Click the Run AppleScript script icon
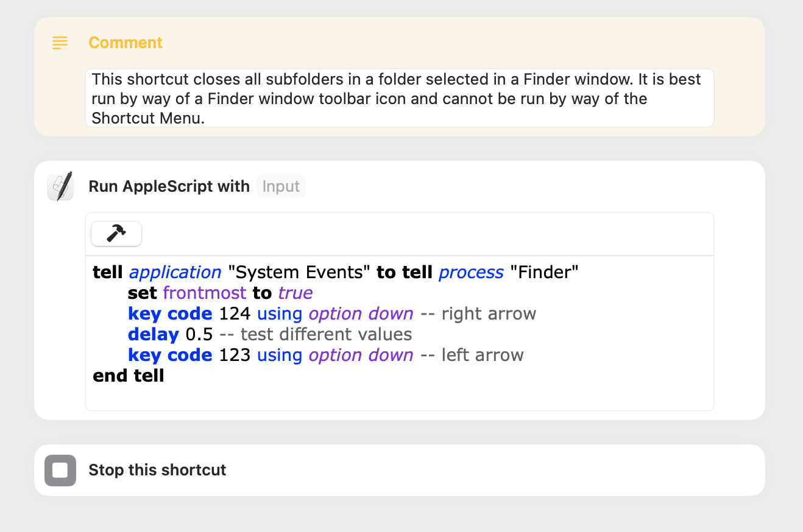Viewport: 803px width, 532px height. (x=60, y=186)
